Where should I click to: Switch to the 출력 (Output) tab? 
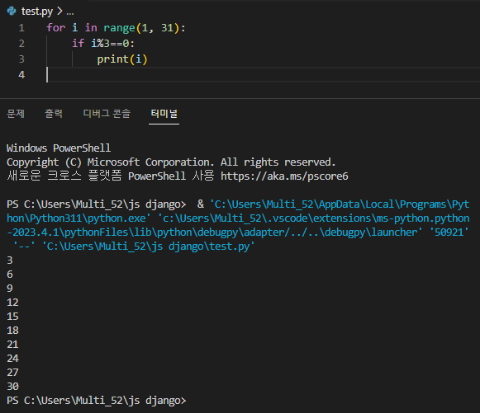[54, 114]
